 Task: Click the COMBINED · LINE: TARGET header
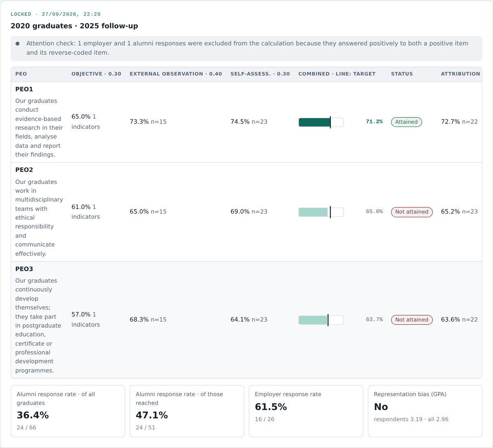[337, 74]
